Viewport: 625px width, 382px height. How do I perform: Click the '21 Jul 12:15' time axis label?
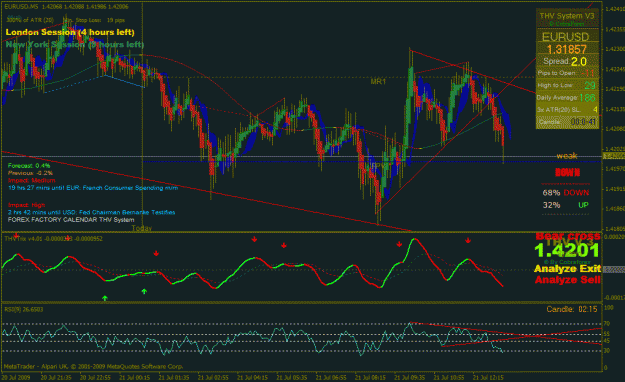(488, 377)
